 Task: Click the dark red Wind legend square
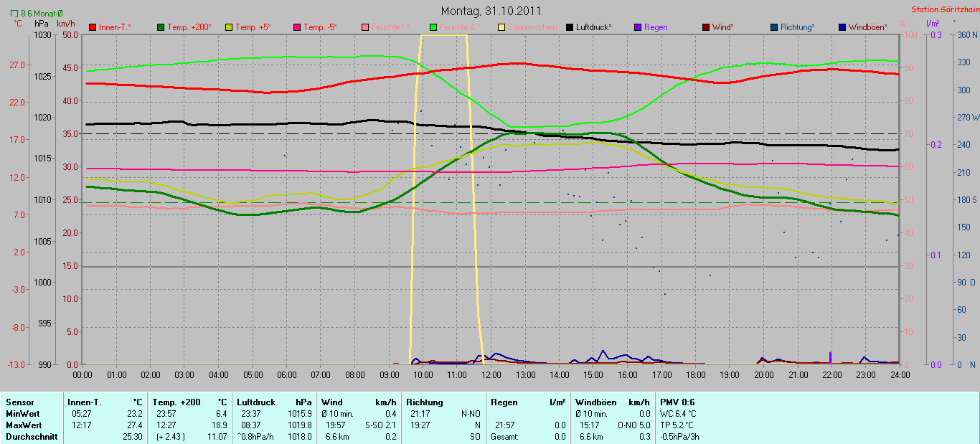click(706, 27)
